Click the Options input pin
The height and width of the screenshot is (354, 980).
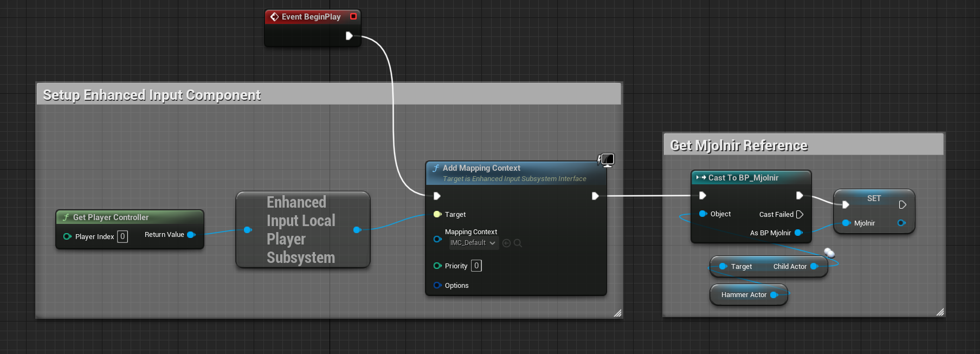click(437, 285)
